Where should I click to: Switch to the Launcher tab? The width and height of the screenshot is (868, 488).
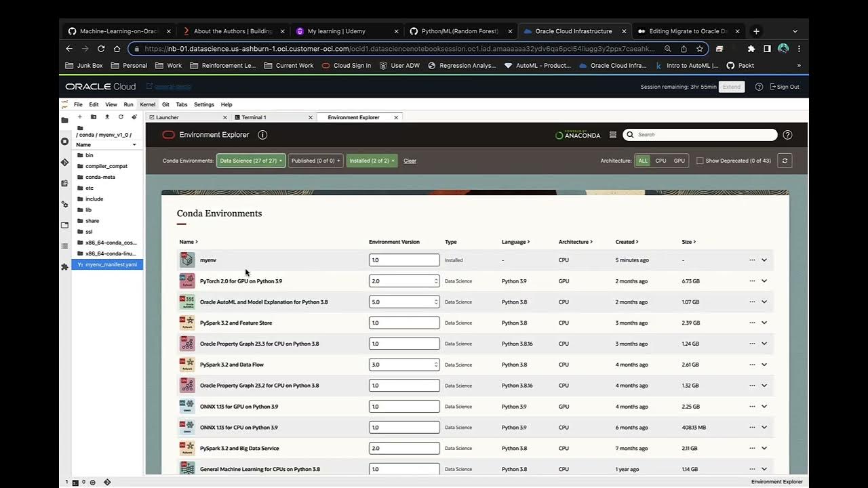pyautogui.click(x=188, y=117)
